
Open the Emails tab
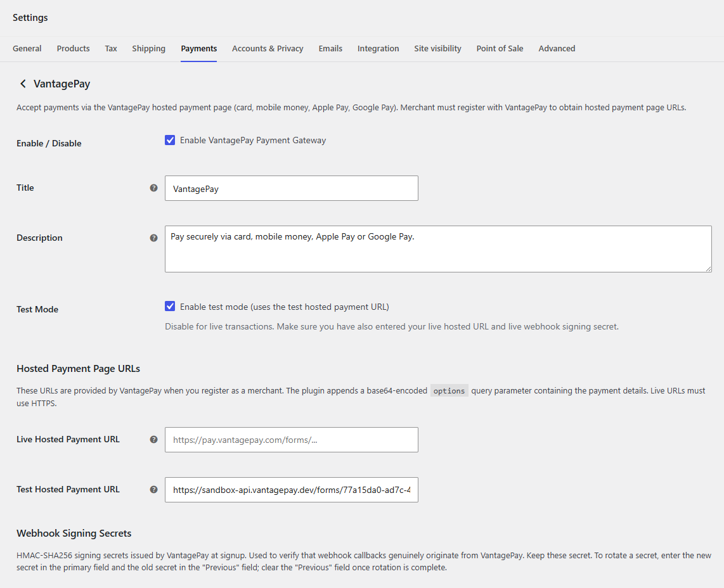pos(330,48)
